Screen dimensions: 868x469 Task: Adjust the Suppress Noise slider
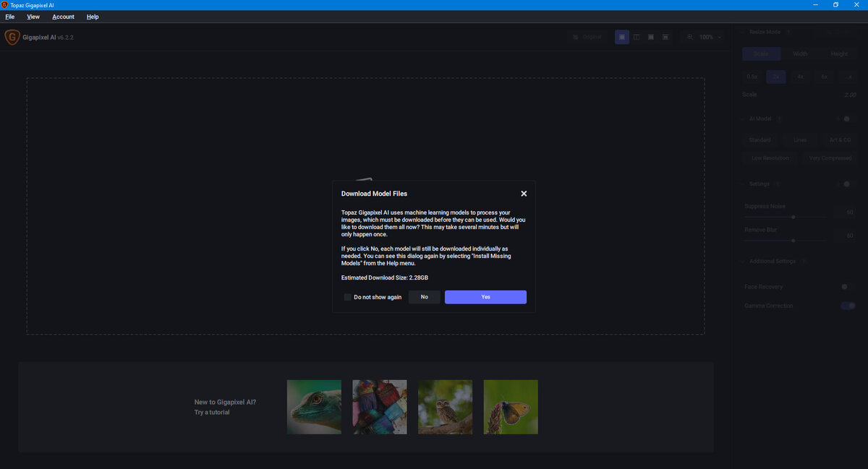(793, 217)
